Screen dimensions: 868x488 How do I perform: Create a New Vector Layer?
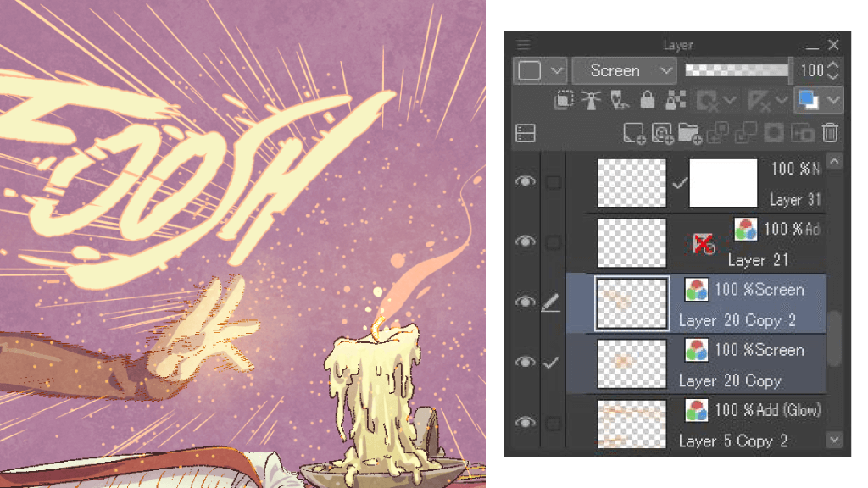[x=661, y=133]
